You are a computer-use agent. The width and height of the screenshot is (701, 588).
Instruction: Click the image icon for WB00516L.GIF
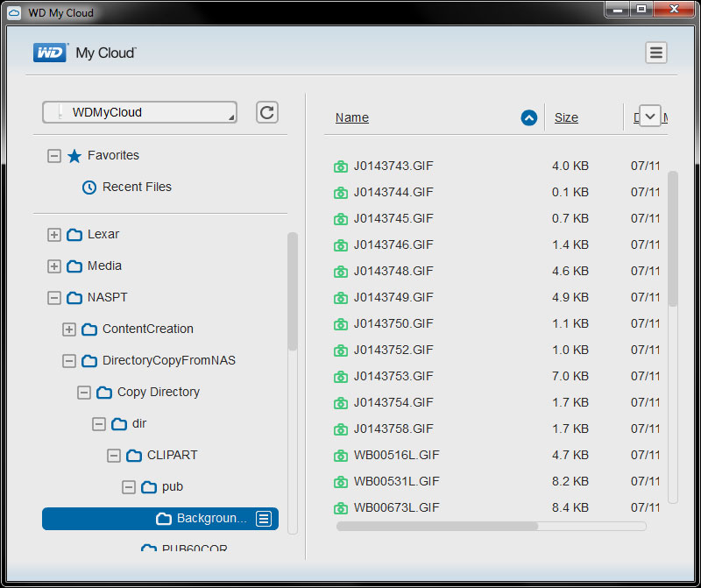(x=341, y=456)
